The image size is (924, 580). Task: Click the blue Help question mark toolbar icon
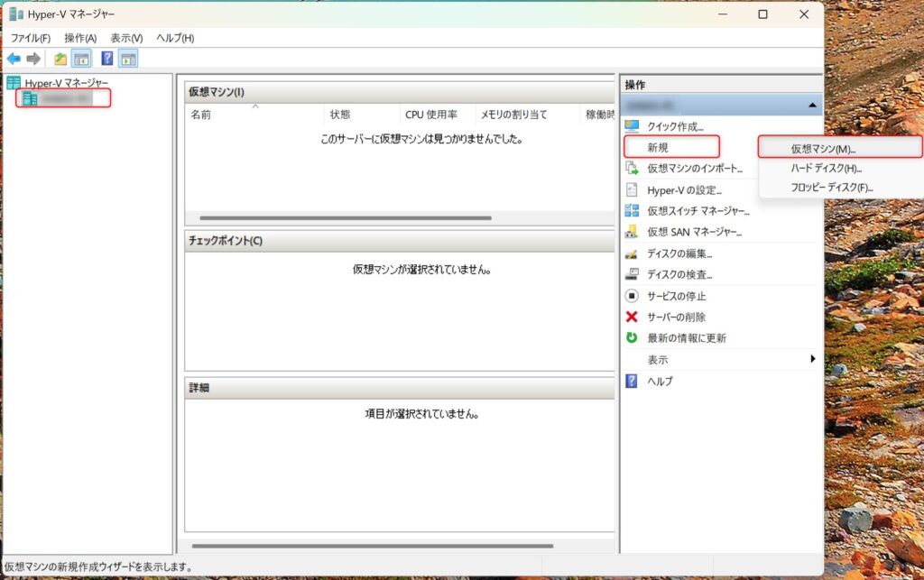(x=106, y=59)
